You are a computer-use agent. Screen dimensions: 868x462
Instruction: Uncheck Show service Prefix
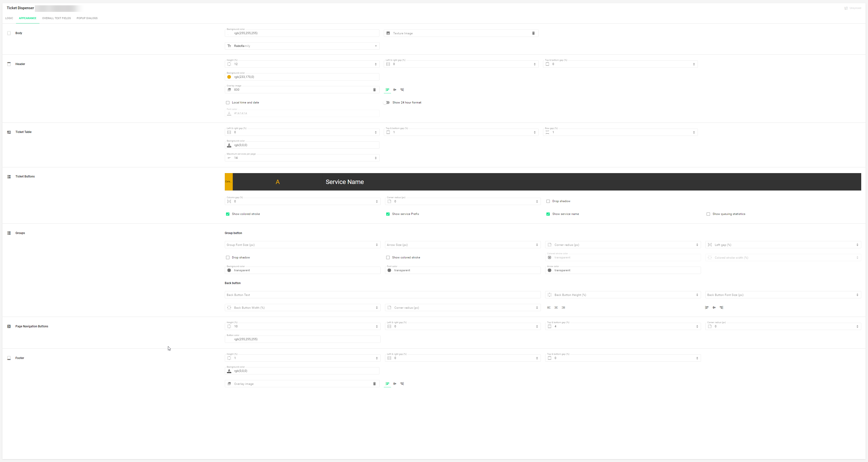388,214
